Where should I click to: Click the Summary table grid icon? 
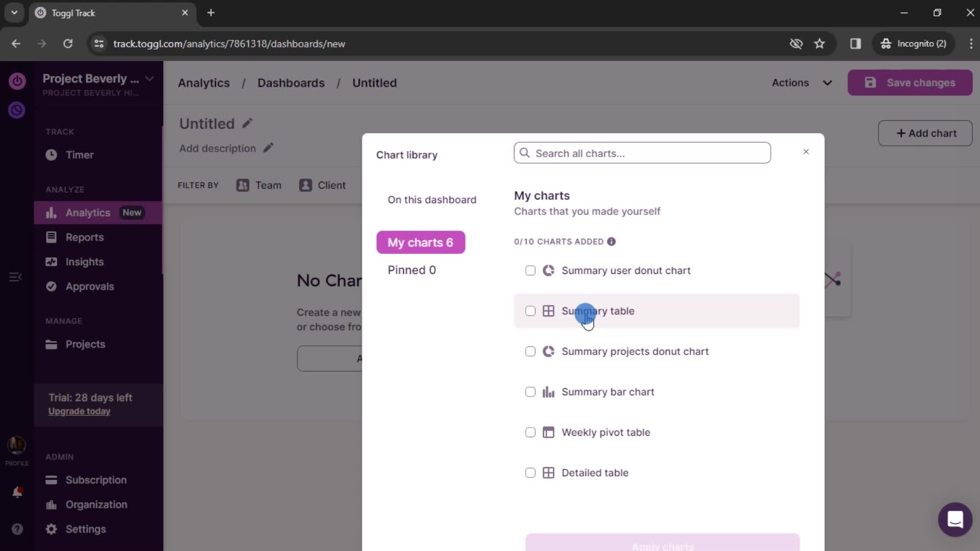549,311
